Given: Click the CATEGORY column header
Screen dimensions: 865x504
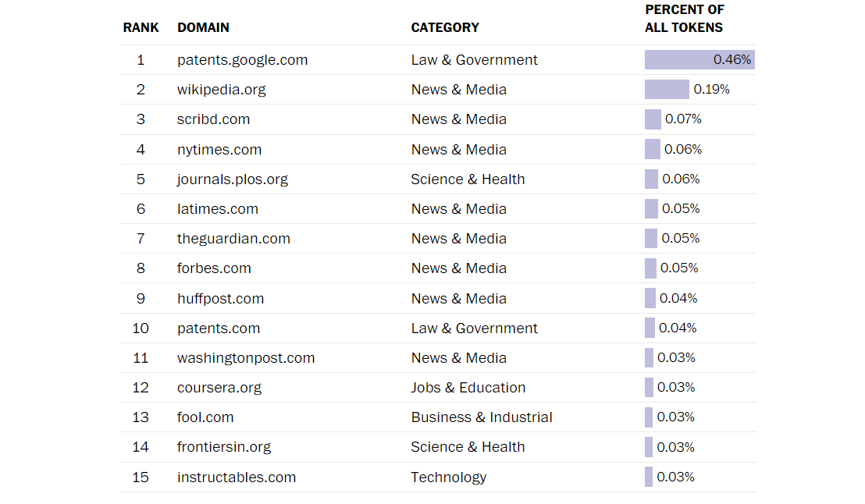Looking at the screenshot, I should 445,27.
